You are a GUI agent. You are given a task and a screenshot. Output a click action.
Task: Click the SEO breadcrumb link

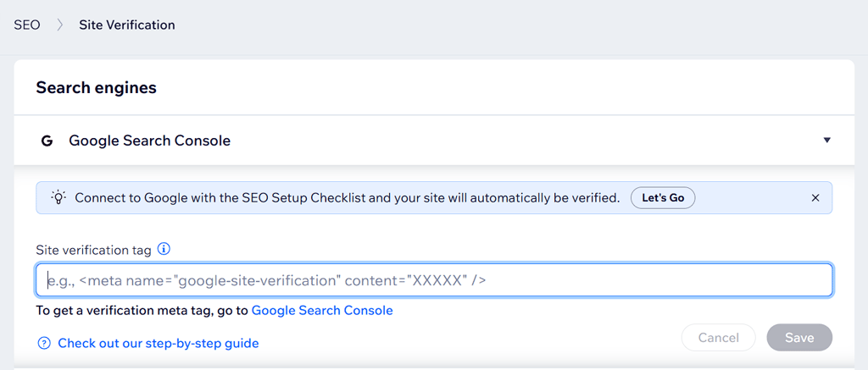[27, 25]
